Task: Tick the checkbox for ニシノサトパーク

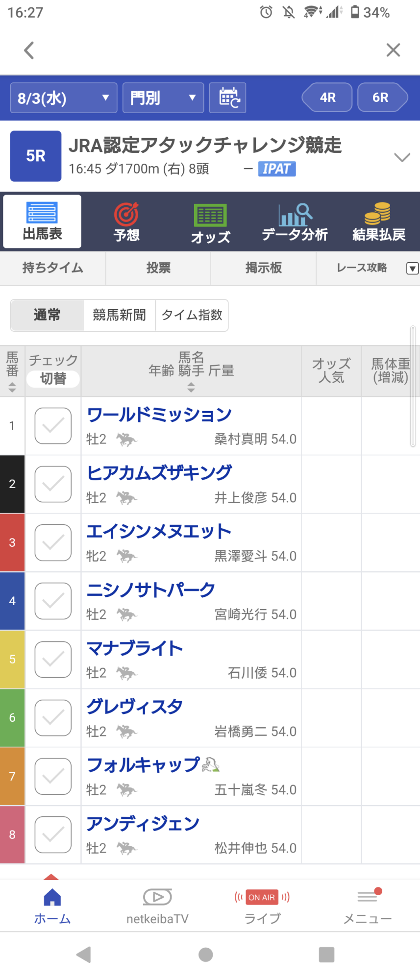Action: click(x=53, y=601)
